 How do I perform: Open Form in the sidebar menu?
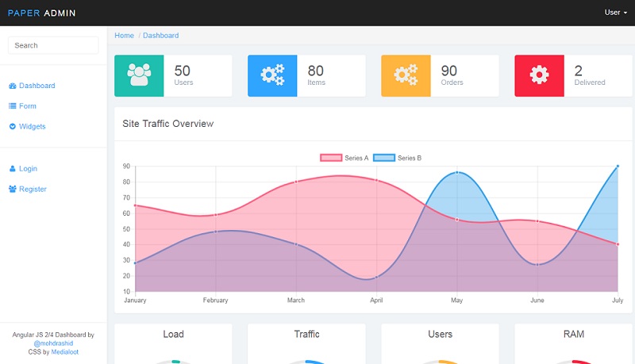click(28, 106)
